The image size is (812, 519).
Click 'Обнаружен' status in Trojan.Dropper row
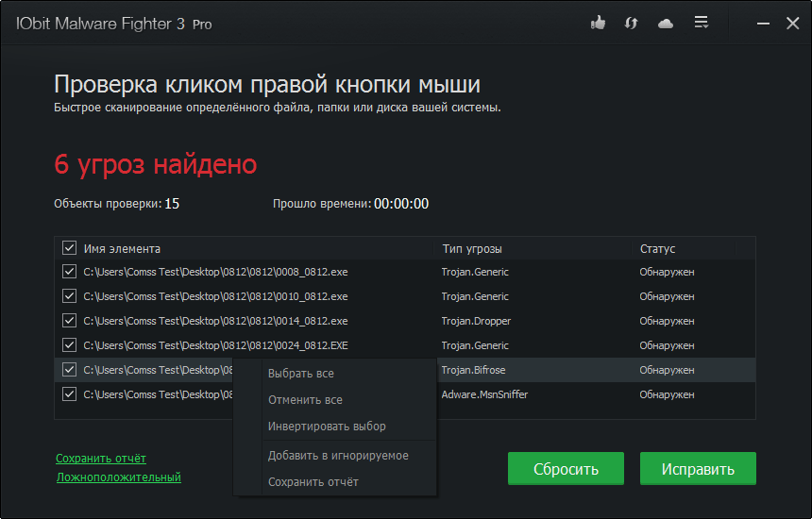pos(667,321)
